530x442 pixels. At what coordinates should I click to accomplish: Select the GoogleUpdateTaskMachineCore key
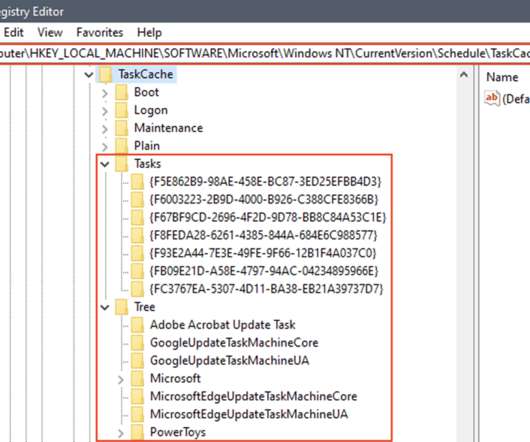(234, 343)
